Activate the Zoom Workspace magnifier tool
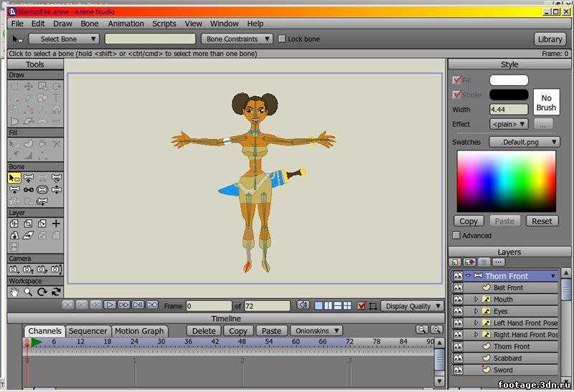 coord(28,292)
